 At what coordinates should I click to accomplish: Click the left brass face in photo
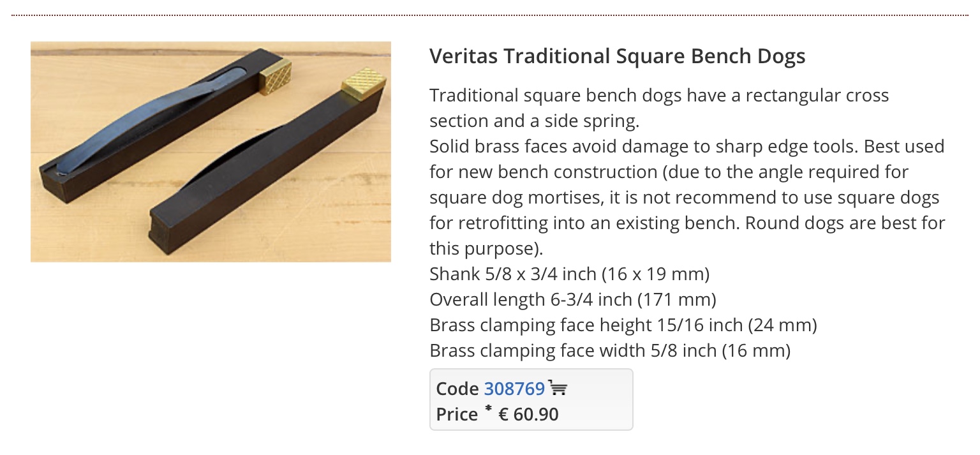(275, 76)
